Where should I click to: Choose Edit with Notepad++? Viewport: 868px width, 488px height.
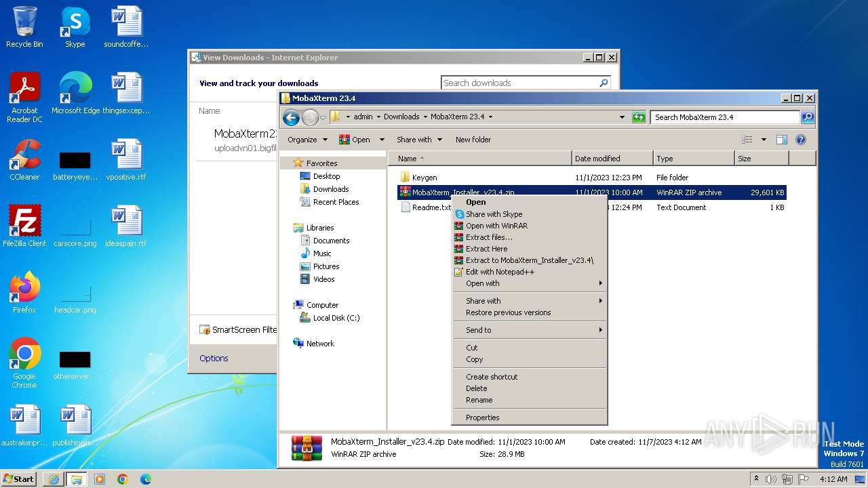(530, 272)
